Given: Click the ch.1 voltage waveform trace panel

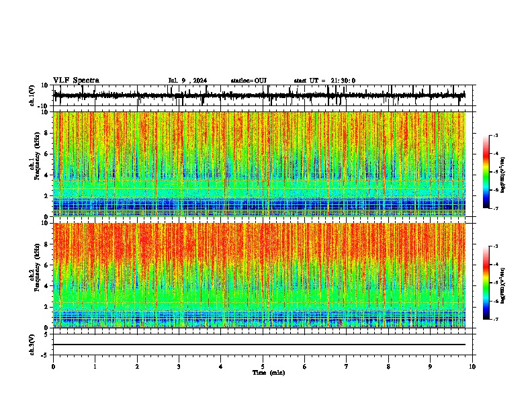Looking at the screenshot, I should [263, 95].
